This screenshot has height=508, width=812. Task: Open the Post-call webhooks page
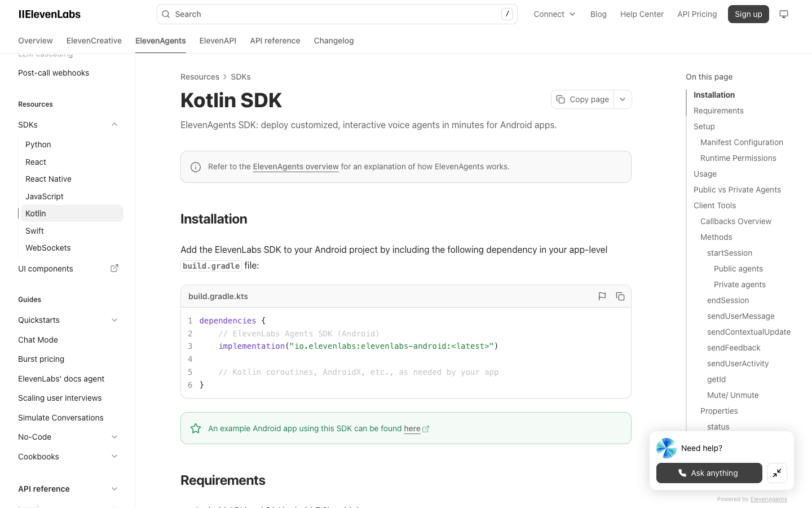(54, 73)
